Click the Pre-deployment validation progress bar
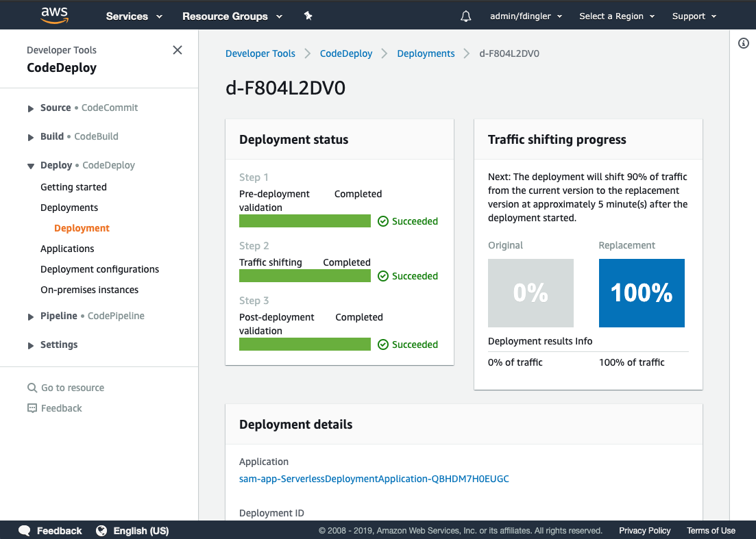 [x=305, y=221]
